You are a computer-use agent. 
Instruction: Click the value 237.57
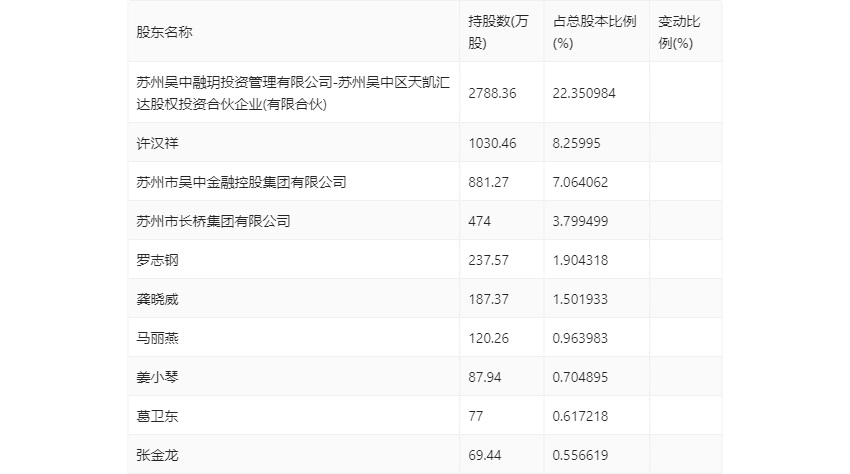(x=488, y=260)
